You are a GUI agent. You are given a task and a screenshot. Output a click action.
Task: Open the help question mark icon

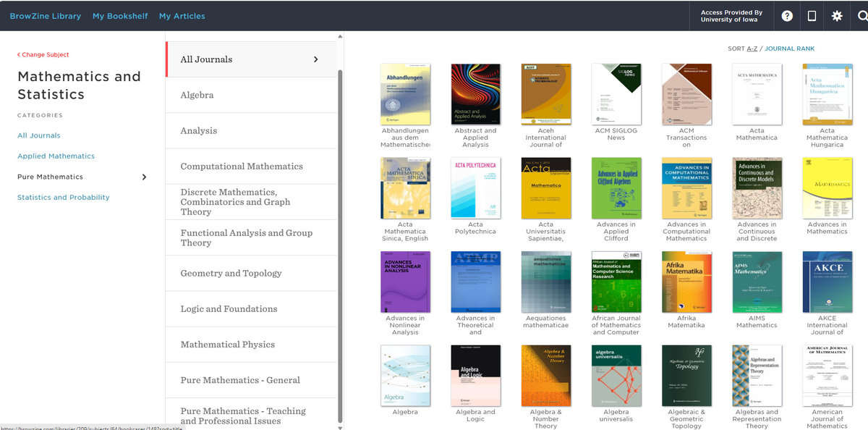click(787, 16)
